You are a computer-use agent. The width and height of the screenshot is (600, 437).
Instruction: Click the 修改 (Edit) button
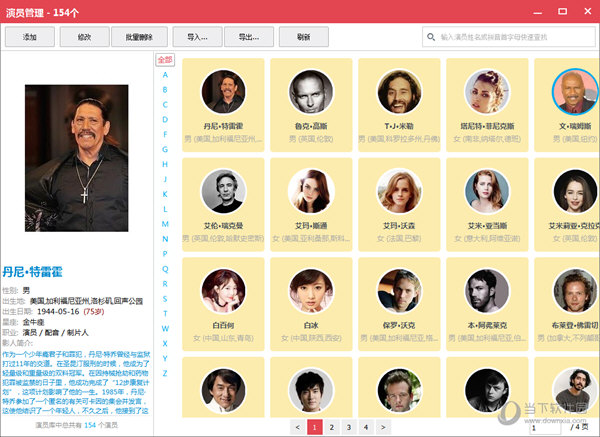[x=85, y=37]
